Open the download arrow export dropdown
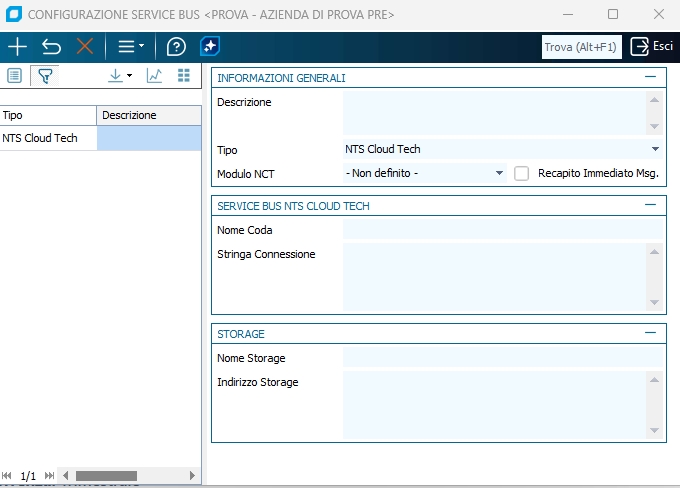 pos(120,76)
